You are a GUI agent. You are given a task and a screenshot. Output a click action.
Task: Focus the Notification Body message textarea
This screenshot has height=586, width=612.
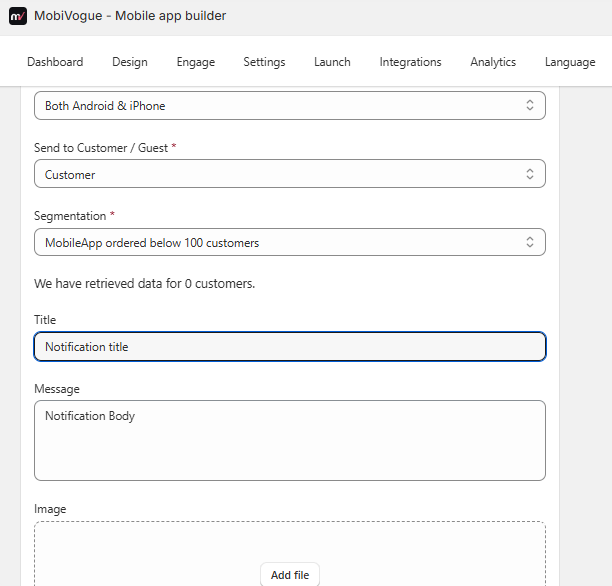pyautogui.click(x=290, y=440)
